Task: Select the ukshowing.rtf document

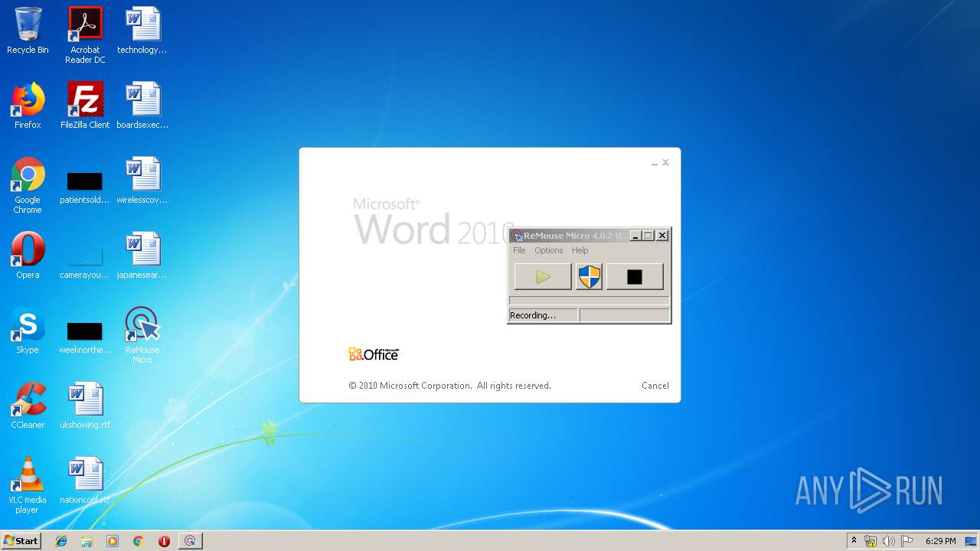Action: pyautogui.click(x=85, y=406)
